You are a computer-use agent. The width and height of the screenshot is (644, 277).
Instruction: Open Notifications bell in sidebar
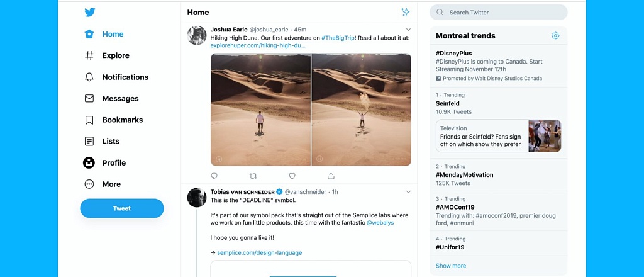116,77
